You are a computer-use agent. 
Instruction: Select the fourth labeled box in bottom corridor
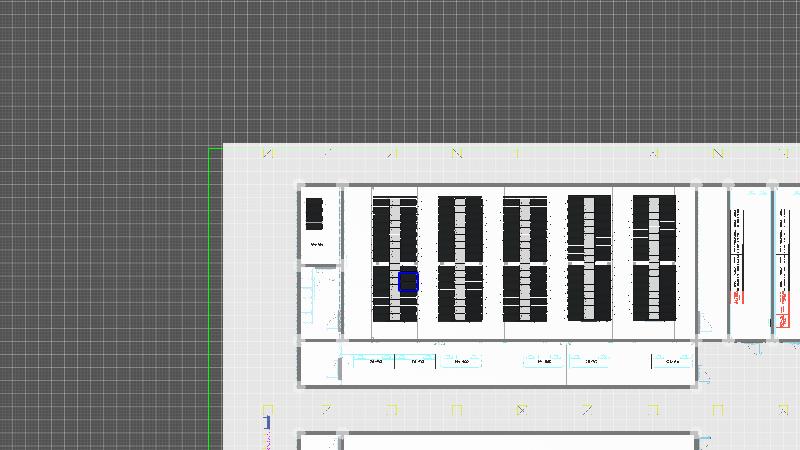tap(544, 361)
